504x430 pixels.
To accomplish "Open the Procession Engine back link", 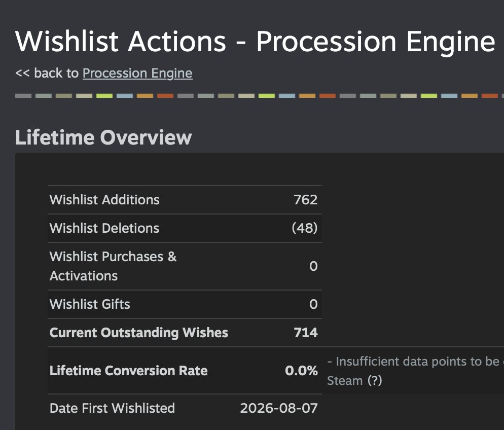I will point(137,74).
